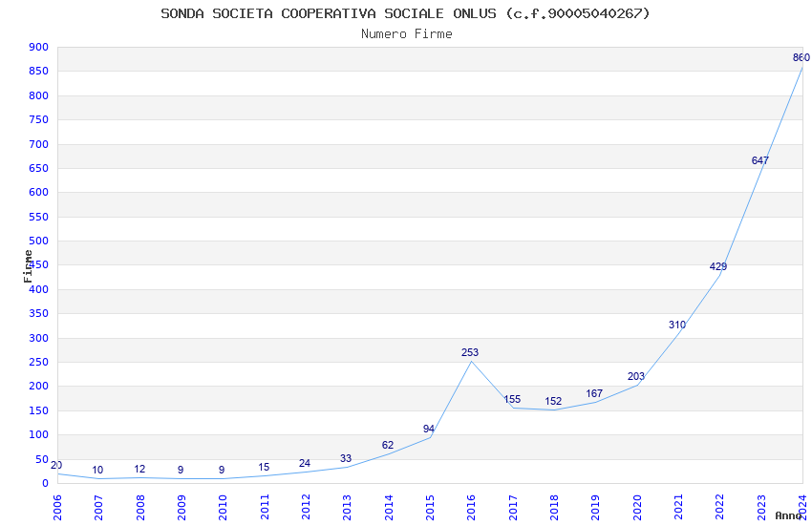Click the x-axis year 2007
Viewport: 812px width, 525px height.
click(x=98, y=507)
